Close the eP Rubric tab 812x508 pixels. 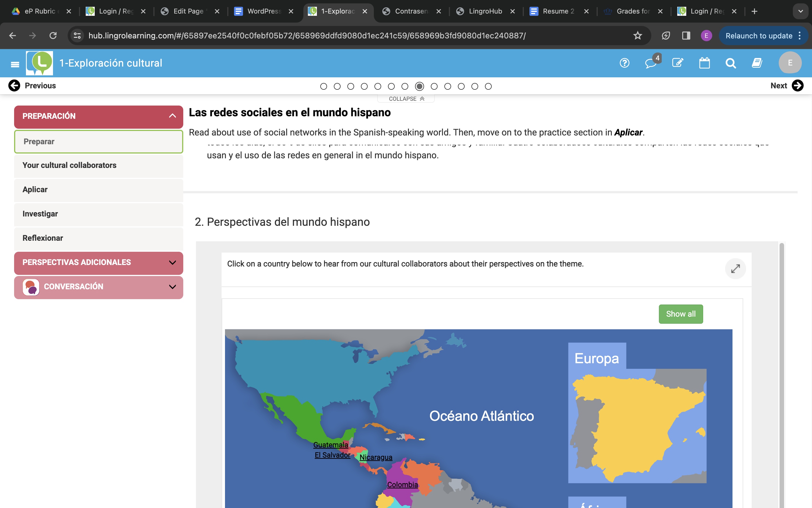pos(69,11)
